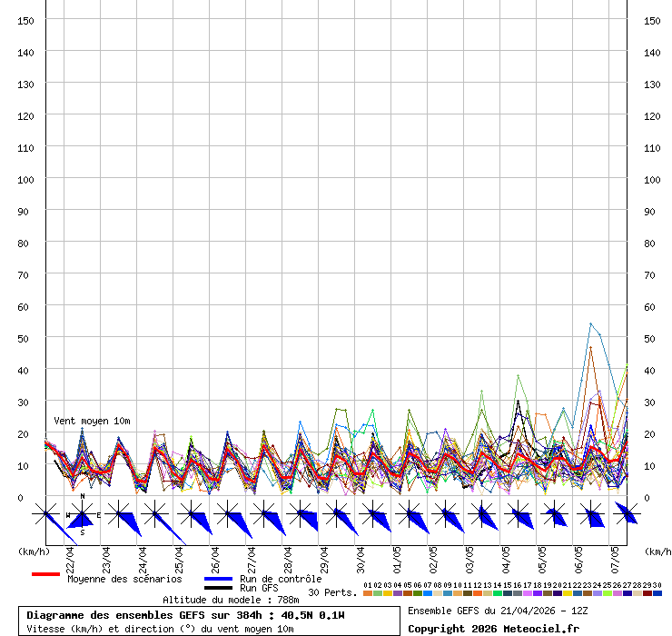
Task: Click perturbation 30 blue color swatch
Action: (x=657, y=593)
